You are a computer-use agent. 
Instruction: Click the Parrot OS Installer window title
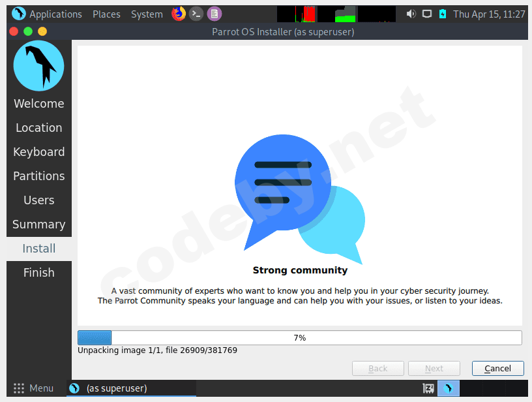click(x=283, y=32)
